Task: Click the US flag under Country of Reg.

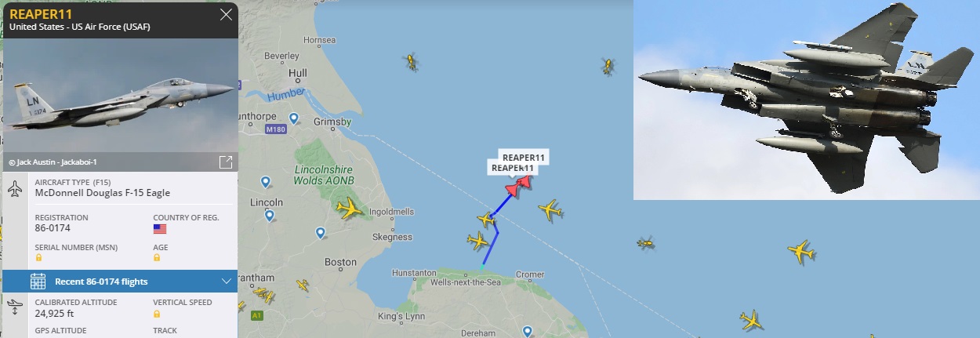Action: click(x=160, y=229)
